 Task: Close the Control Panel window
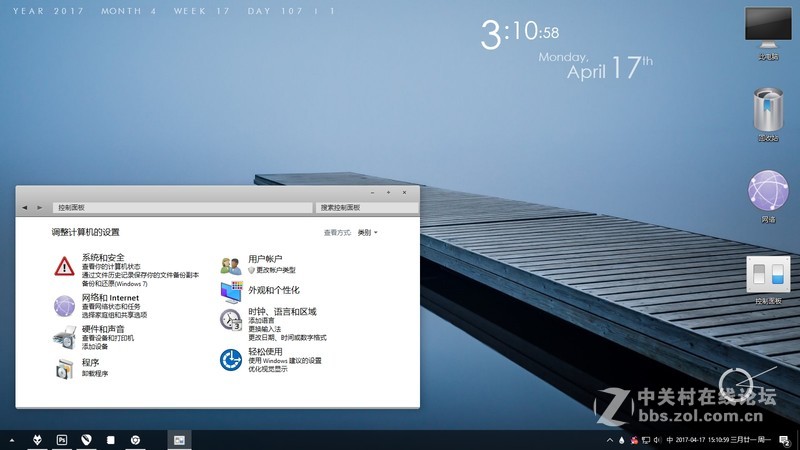click(404, 193)
